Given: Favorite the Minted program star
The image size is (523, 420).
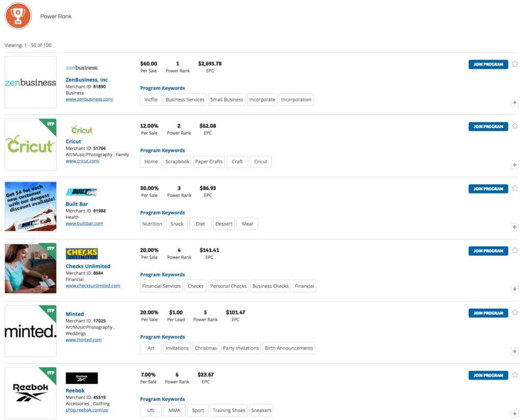Looking at the screenshot, I should coord(515,313).
